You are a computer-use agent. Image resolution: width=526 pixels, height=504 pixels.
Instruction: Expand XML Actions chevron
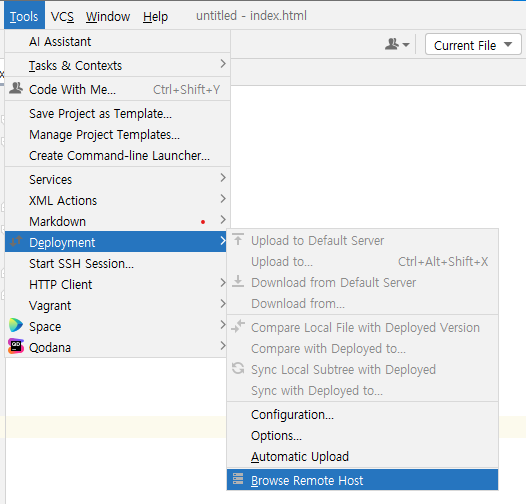(x=223, y=199)
